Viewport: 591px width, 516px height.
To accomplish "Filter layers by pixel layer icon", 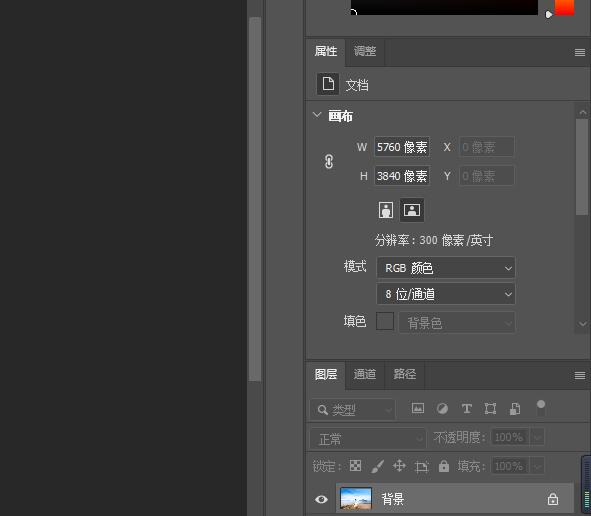I will click(x=418, y=408).
